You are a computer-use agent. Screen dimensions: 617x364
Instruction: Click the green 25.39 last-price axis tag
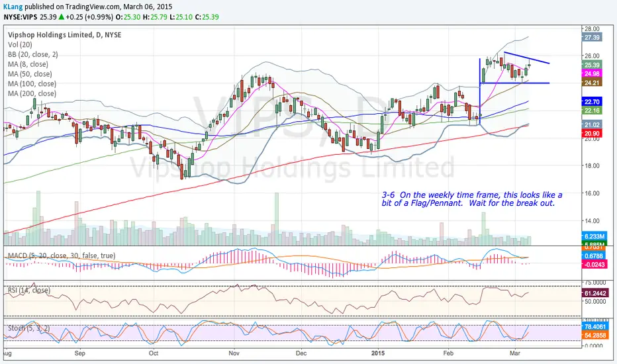[x=592, y=66]
